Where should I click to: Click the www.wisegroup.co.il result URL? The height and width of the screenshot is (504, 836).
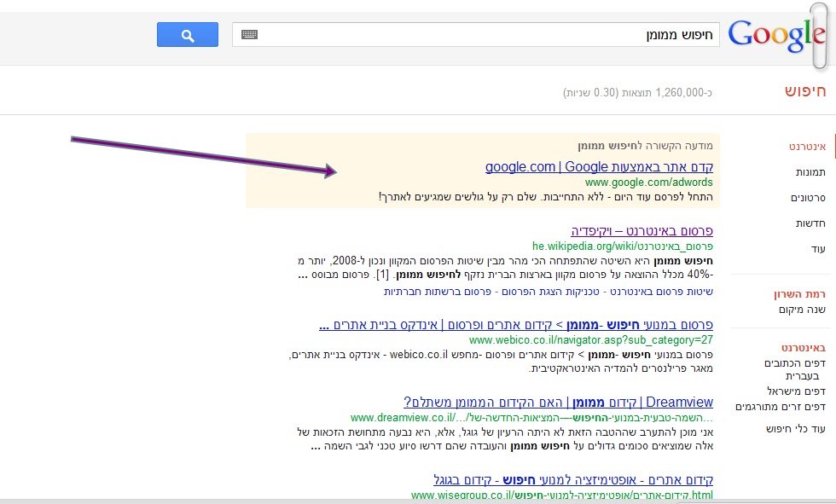(x=562, y=495)
